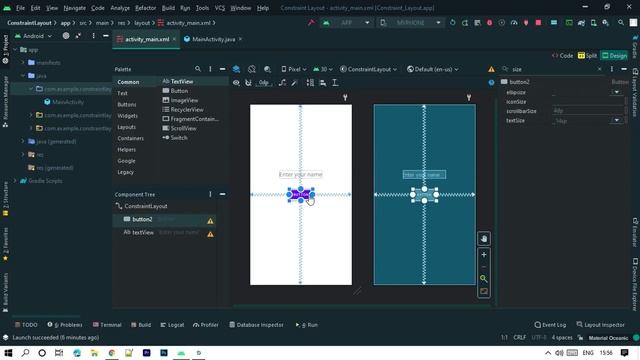Click the Windows taskbar search icon
Viewport: 640px width, 360px height.
25,353
